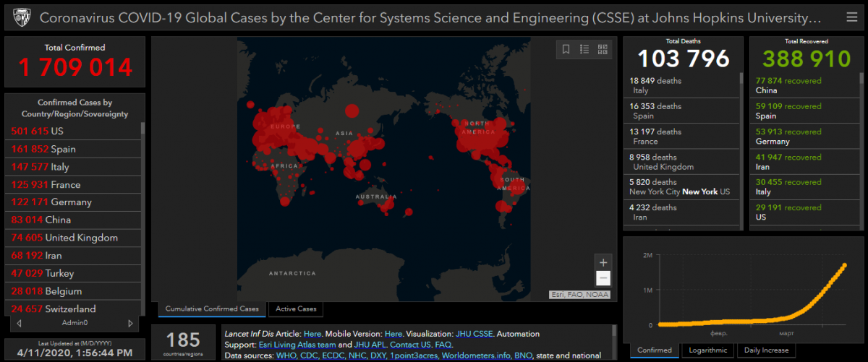Screen dimensions: 868x362
Task: Show the Confirmed chart tab
Action: pyautogui.click(x=655, y=350)
